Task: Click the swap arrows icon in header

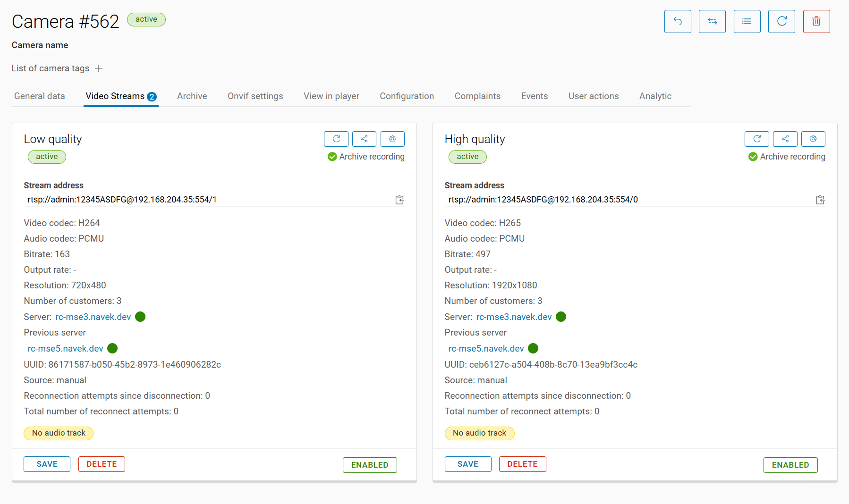Action: point(712,21)
